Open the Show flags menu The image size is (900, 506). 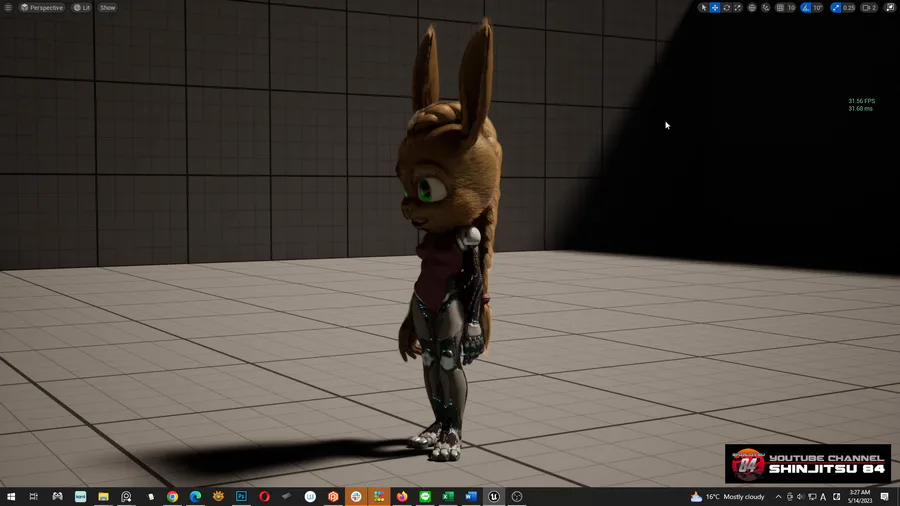pos(107,7)
